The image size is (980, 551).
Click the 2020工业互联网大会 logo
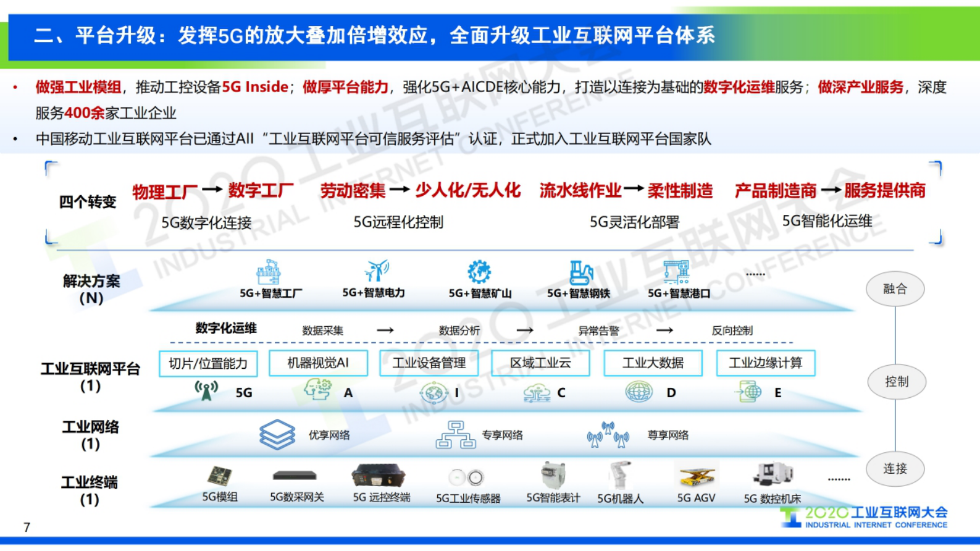(x=863, y=518)
